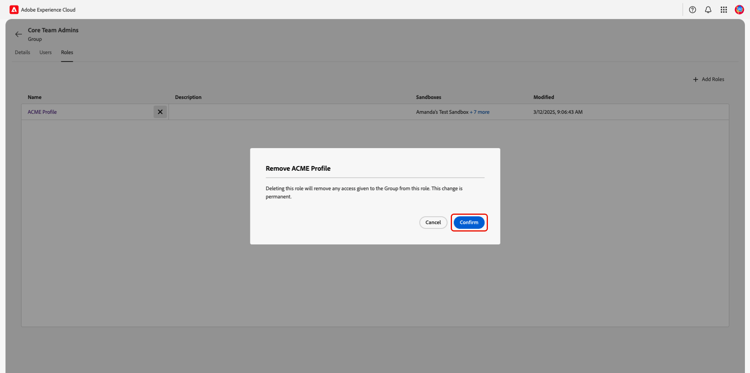Click the Adobe Experience Cloud logo
Screen dimensions: 750x373
point(14,10)
